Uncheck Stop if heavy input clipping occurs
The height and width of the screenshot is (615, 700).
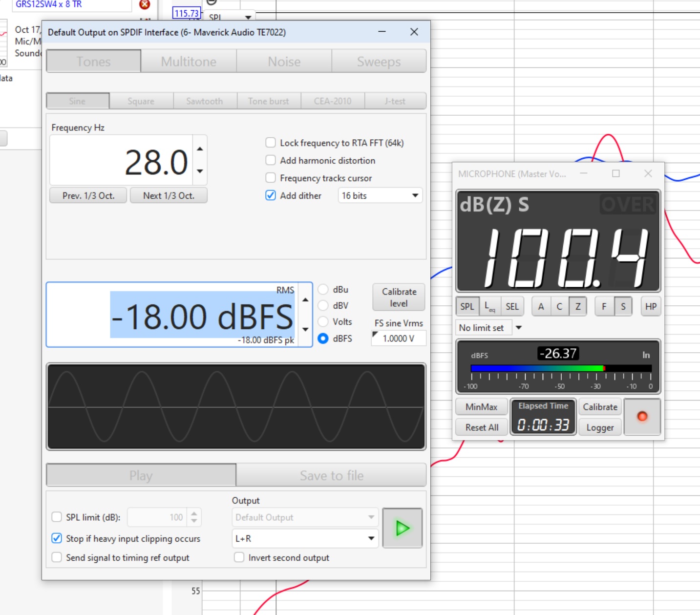tap(57, 538)
